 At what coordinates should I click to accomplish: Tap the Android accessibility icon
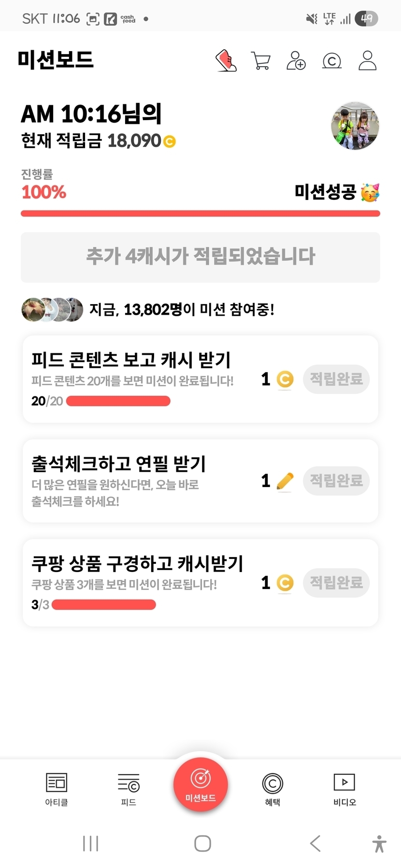tap(379, 843)
